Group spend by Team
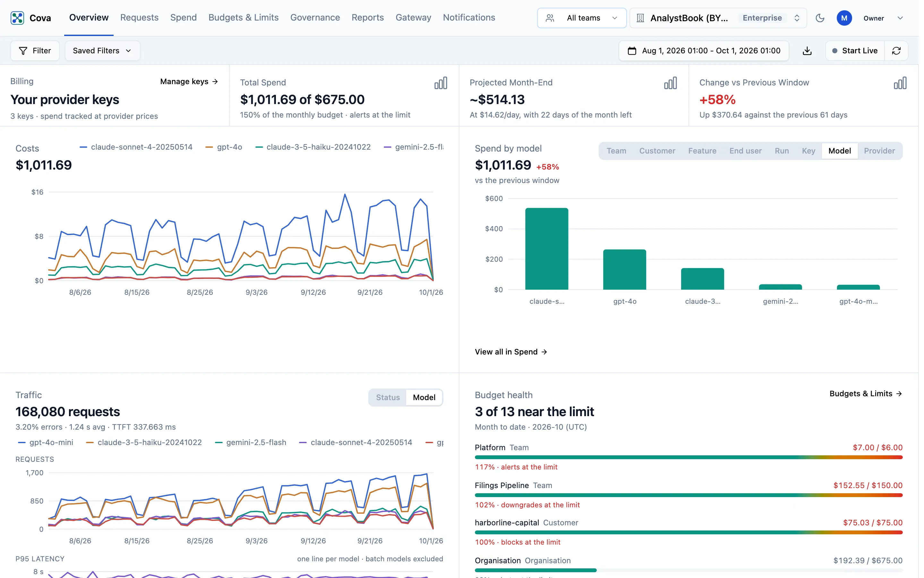924x578 pixels. click(616, 151)
